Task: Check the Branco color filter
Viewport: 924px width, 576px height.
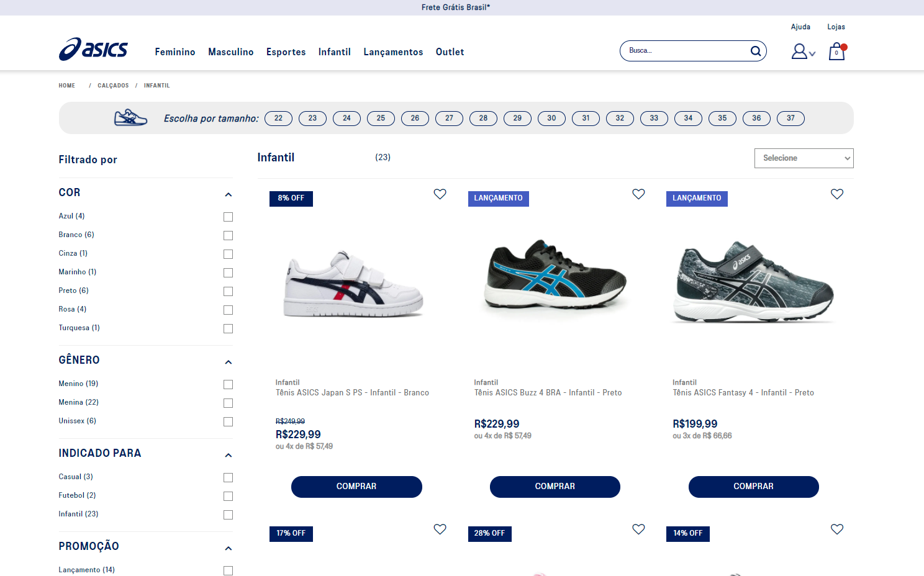Action: point(228,235)
